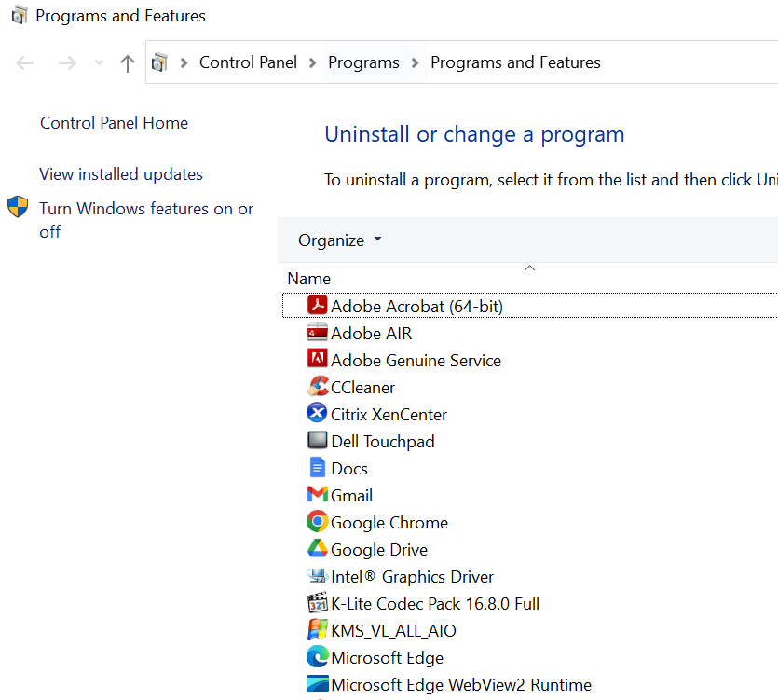
Task: Click the K-Lite Codec Pack icon
Action: click(x=317, y=603)
